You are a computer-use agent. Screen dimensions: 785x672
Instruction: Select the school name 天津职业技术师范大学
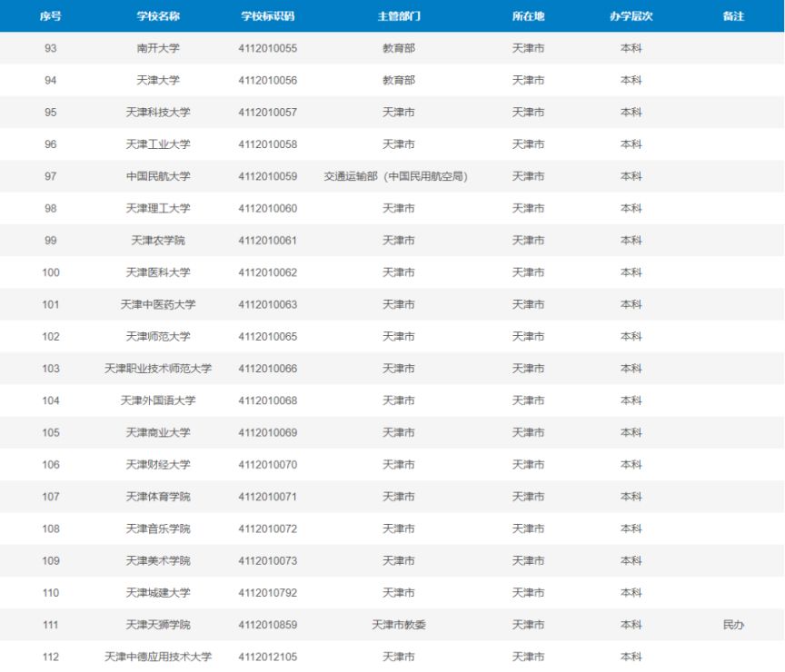coord(158,369)
